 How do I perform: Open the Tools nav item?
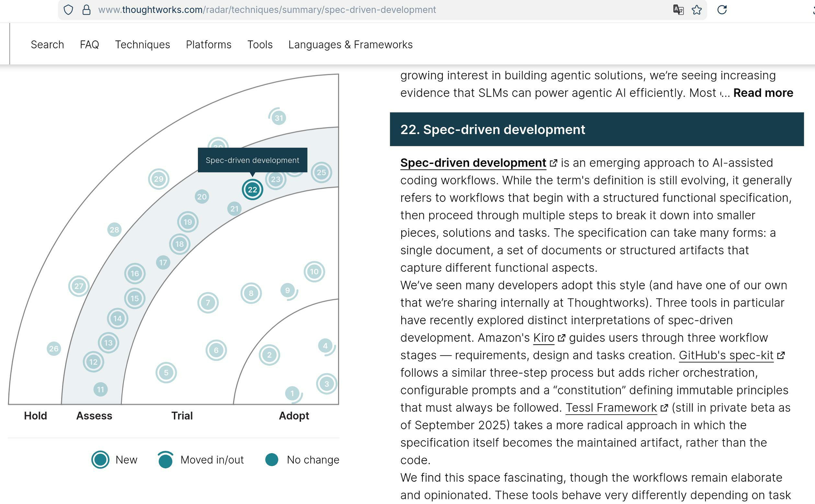260,44
